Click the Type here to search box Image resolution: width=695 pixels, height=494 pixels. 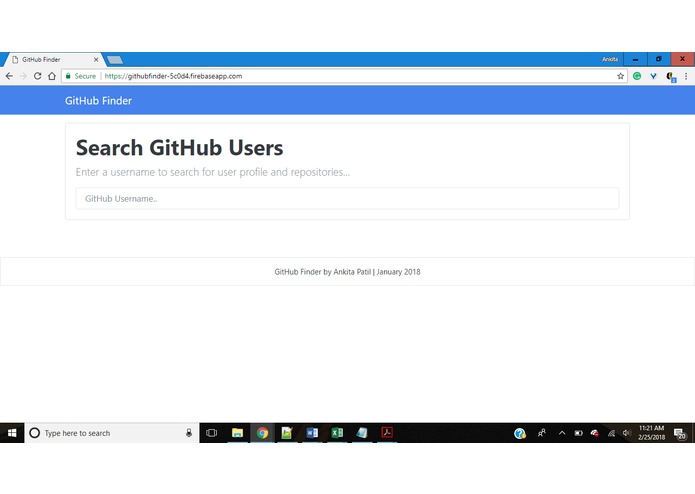click(112, 433)
